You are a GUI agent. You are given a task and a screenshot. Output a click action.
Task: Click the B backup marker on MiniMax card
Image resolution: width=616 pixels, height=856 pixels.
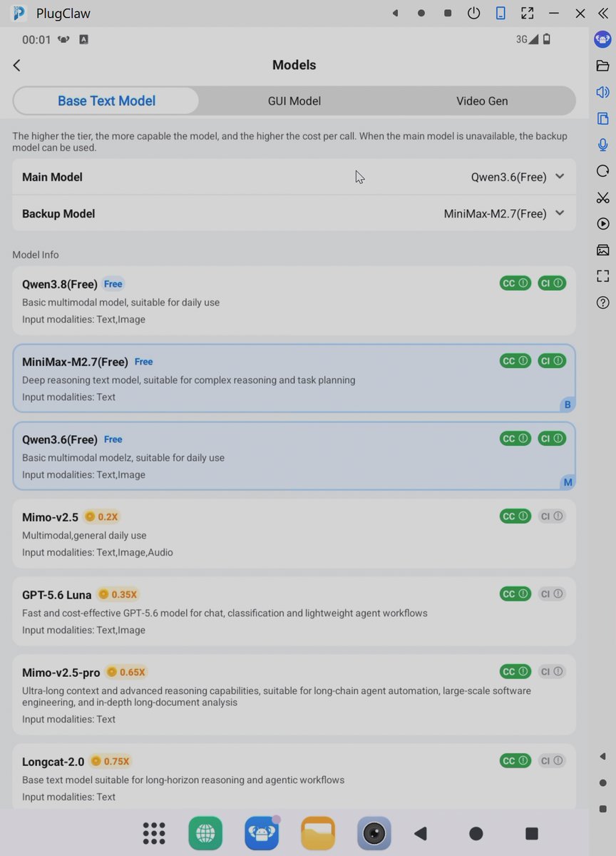[x=568, y=404]
